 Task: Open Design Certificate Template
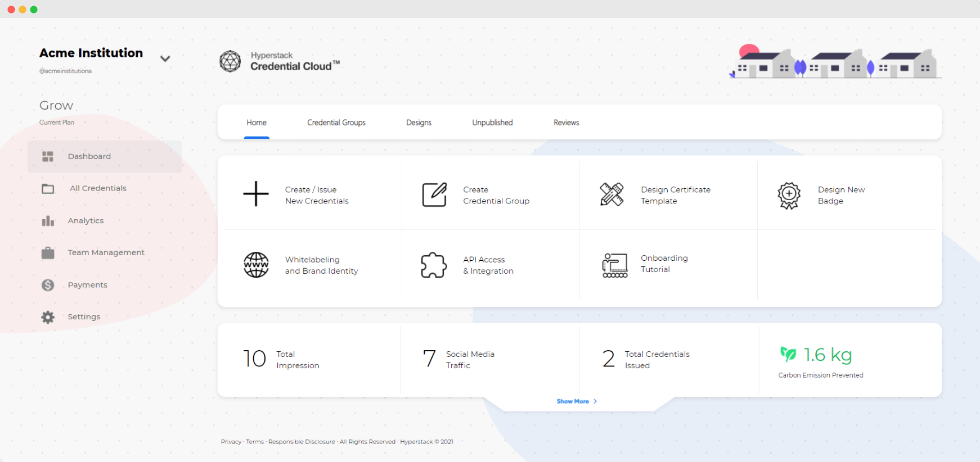pyautogui.click(x=676, y=196)
